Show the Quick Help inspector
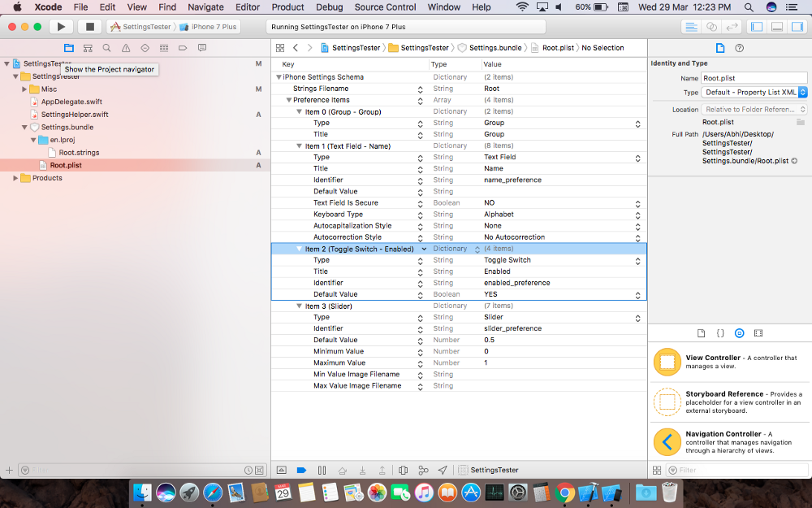The image size is (812, 508). [x=740, y=48]
